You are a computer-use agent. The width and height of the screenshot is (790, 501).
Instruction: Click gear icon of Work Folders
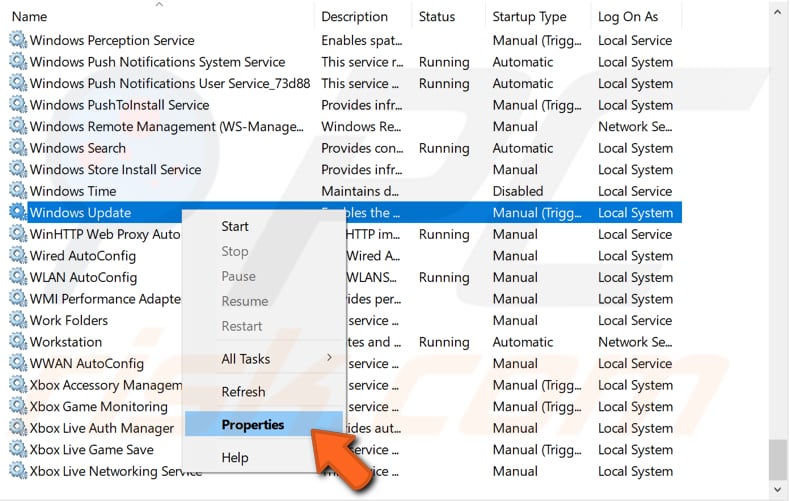pyautogui.click(x=18, y=320)
